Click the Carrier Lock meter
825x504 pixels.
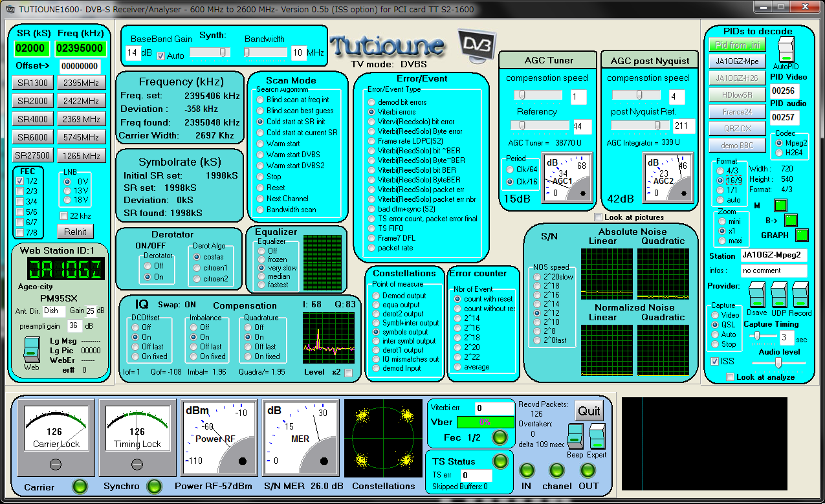(x=56, y=437)
